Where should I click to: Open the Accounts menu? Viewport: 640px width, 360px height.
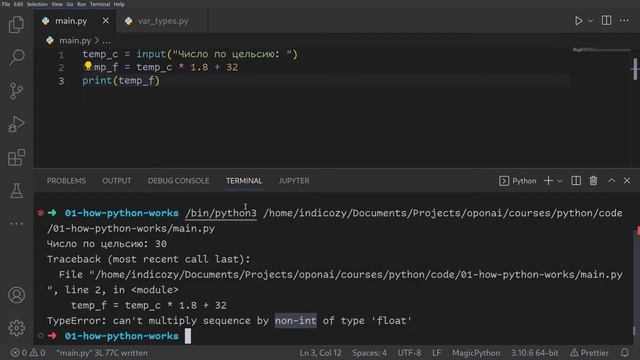[x=16, y=295]
